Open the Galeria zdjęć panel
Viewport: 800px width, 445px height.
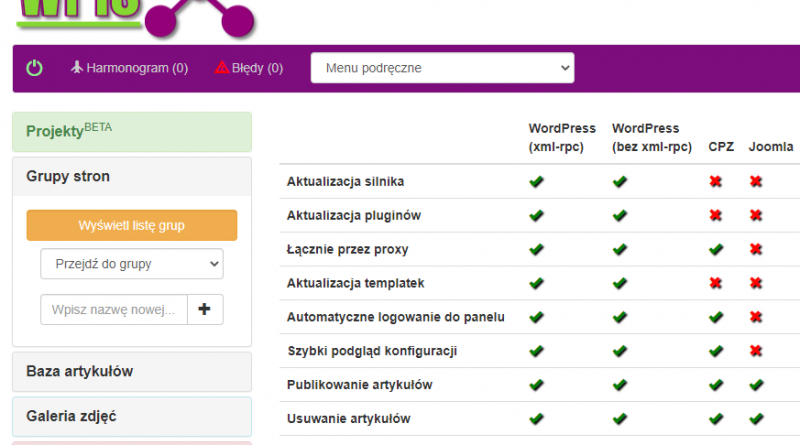(132, 416)
